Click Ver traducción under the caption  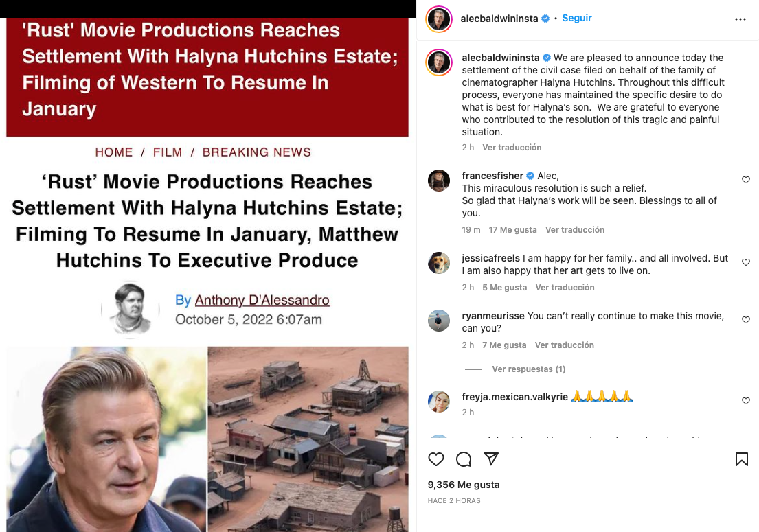click(x=512, y=147)
